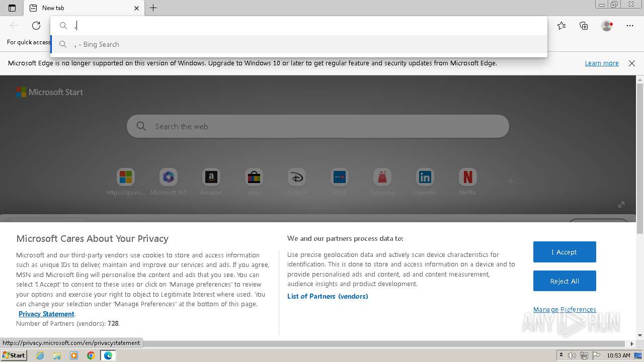Click the vertical scrollbar thumb
This screenshot has height=362, width=644.
coord(640,158)
